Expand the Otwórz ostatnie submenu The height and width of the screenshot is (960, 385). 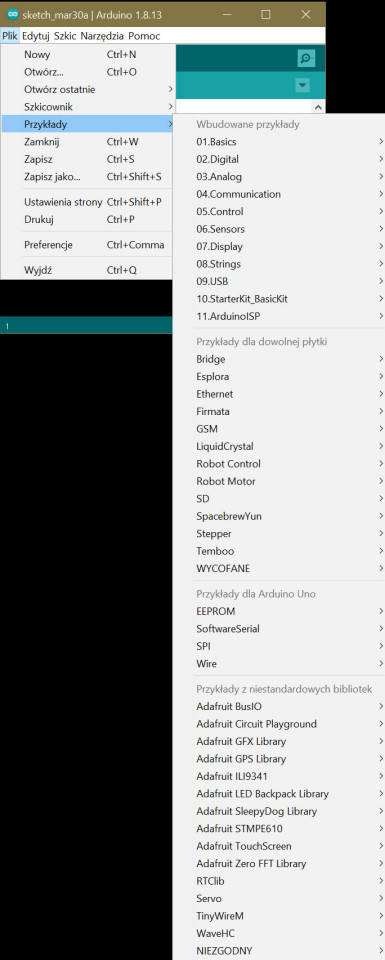pos(88,89)
